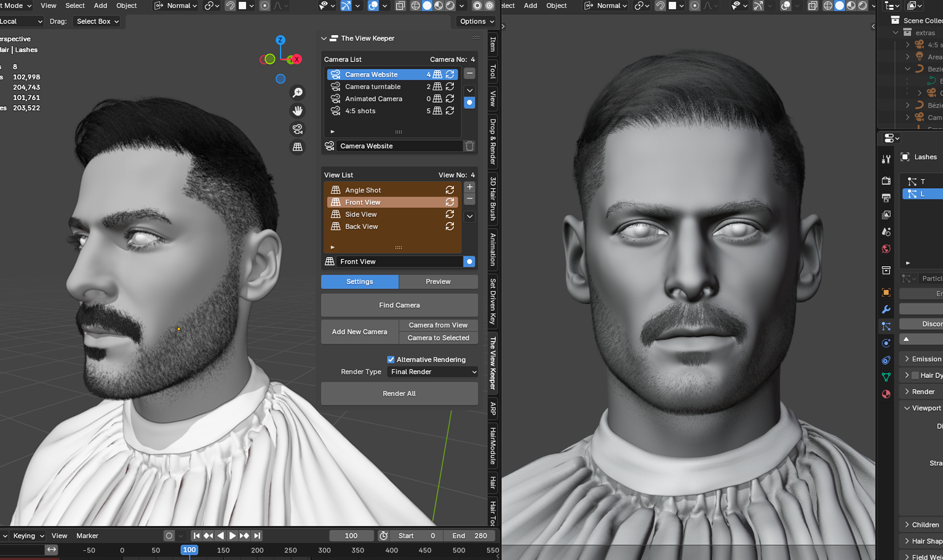
Task: Click the viewport zoom magnifier icon
Action: coord(298,92)
